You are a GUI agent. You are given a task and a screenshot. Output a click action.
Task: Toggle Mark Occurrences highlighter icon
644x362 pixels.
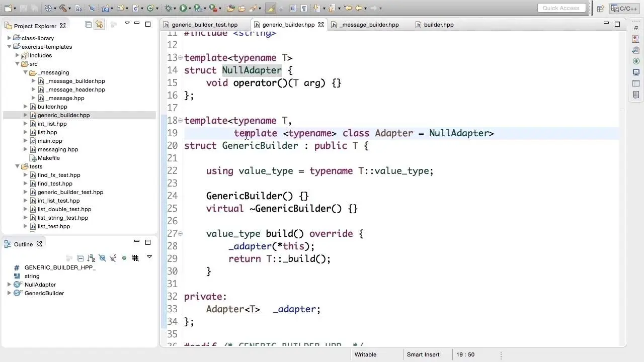pos(270,8)
